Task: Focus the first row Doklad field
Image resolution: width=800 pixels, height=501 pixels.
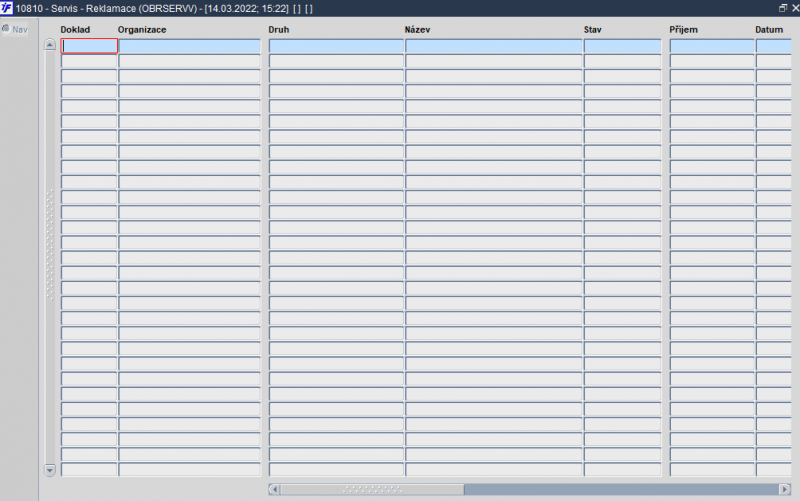Action: pos(89,46)
